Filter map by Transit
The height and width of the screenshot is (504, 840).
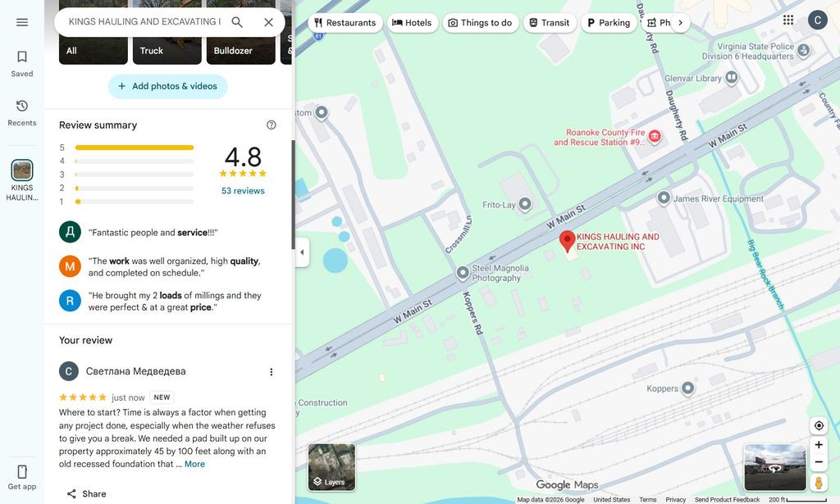pos(549,22)
